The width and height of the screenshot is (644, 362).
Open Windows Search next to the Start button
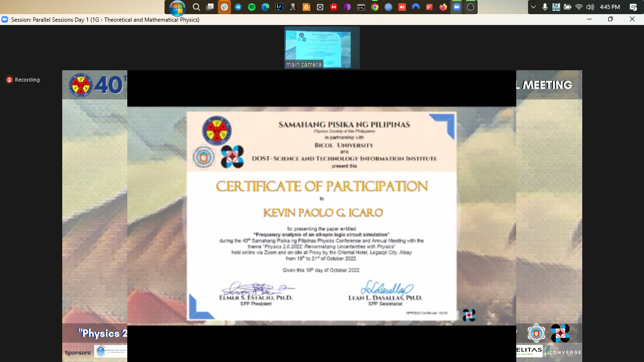[196, 7]
